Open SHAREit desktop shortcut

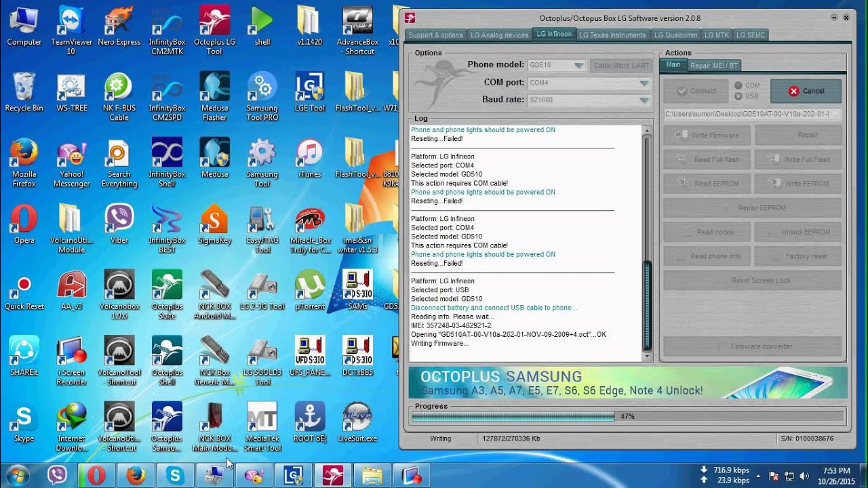[x=24, y=357]
